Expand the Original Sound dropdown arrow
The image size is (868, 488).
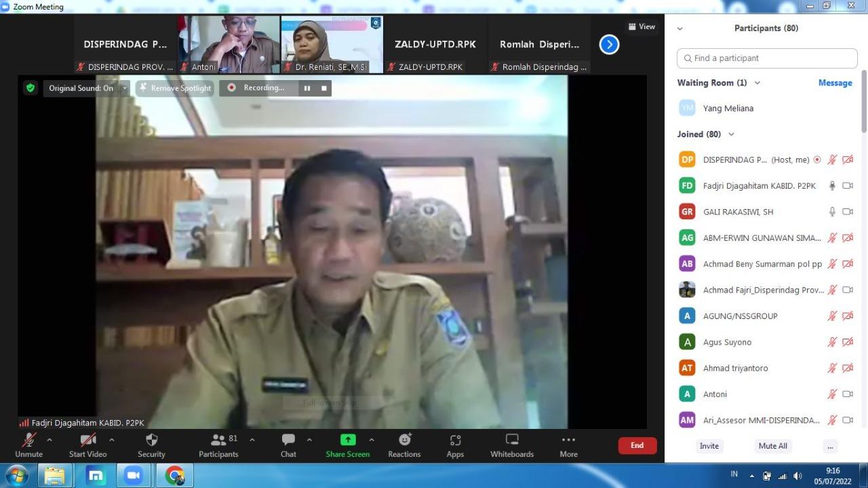(x=125, y=88)
